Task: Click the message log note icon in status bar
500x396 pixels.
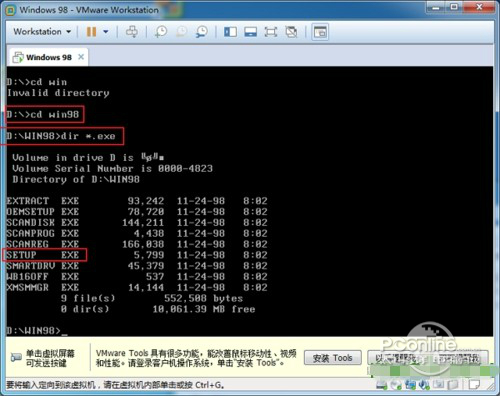Action: [x=474, y=385]
